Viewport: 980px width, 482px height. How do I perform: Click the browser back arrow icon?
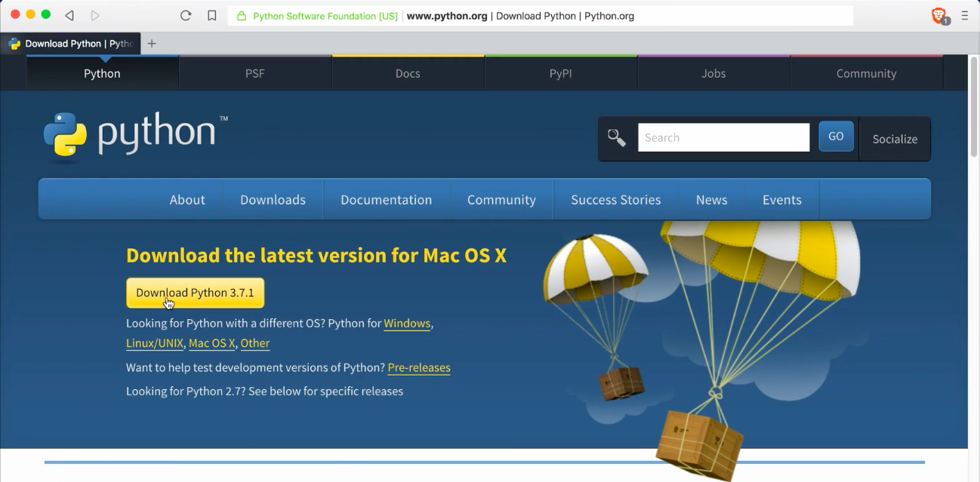pyautogui.click(x=69, y=16)
